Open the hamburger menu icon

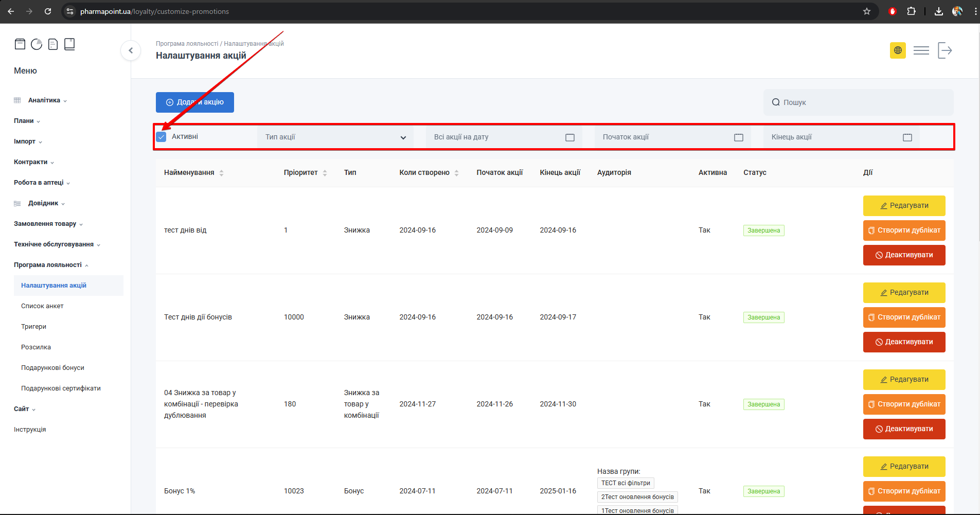pos(921,50)
